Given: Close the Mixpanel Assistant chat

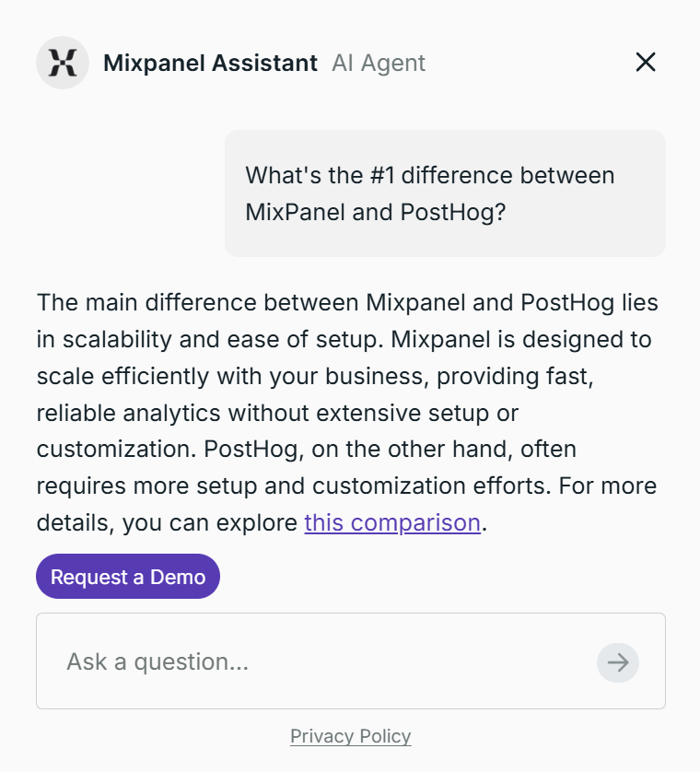Looking at the screenshot, I should click(x=646, y=62).
